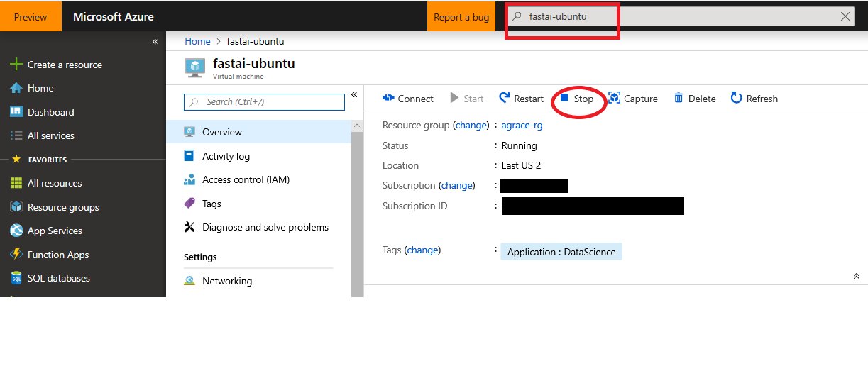This screenshot has height=388, width=868.
Task: Select Activity log menu item
Action: pos(226,156)
